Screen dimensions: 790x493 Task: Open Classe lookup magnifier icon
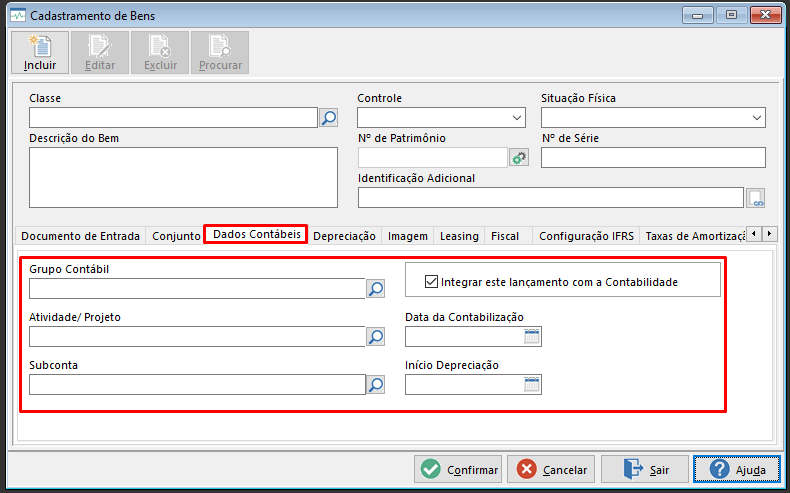(328, 118)
